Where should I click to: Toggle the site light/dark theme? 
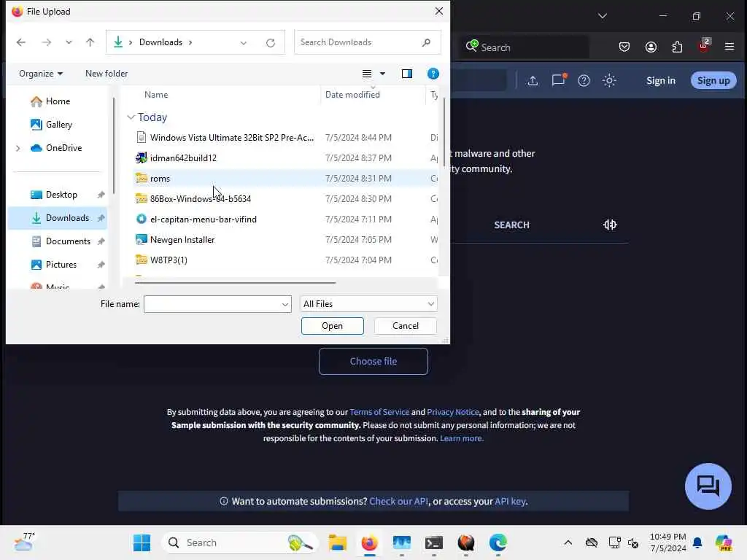[x=609, y=80]
